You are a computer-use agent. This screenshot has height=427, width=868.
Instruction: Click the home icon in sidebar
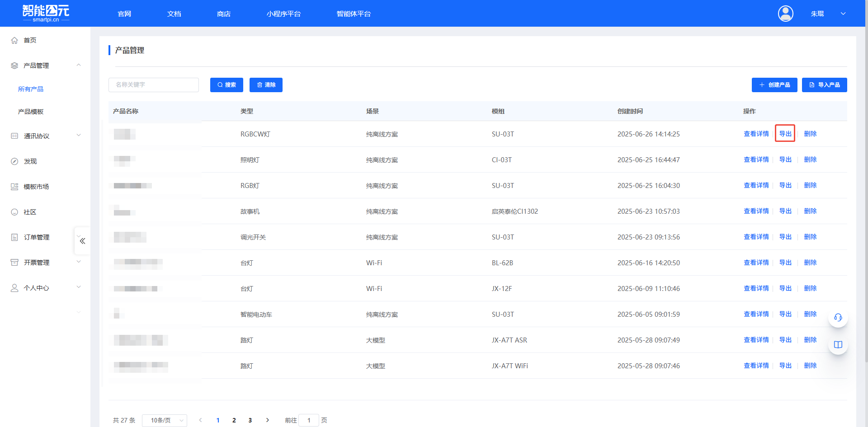[14, 40]
